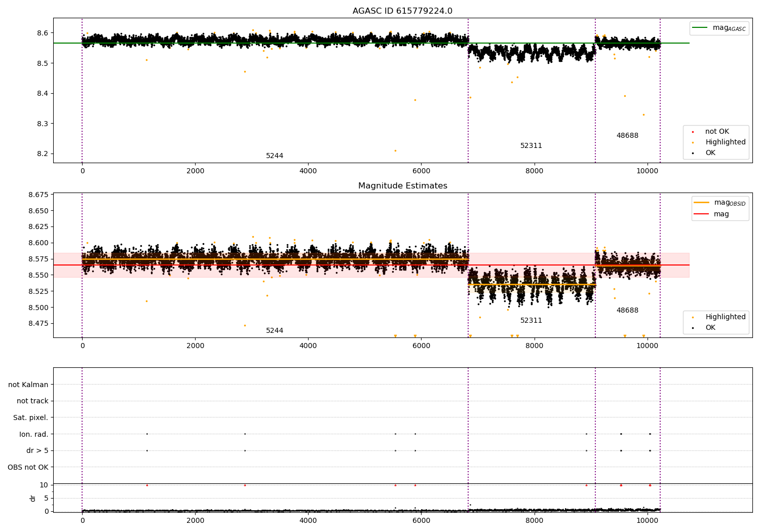Click x-axis tick 4000 under Magnitude Estimates plot
This screenshot has width=760, height=532.
point(308,346)
